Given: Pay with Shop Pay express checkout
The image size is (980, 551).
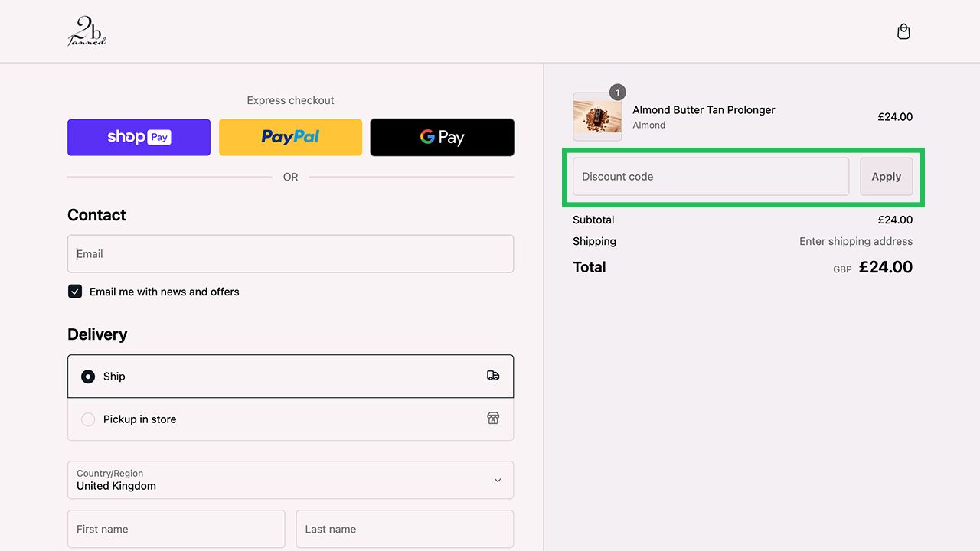Looking at the screenshot, I should [x=139, y=137].
